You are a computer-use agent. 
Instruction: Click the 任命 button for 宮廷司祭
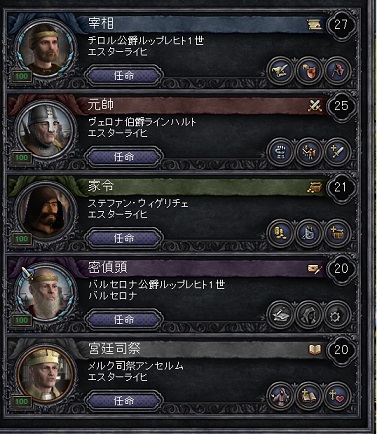124,401
